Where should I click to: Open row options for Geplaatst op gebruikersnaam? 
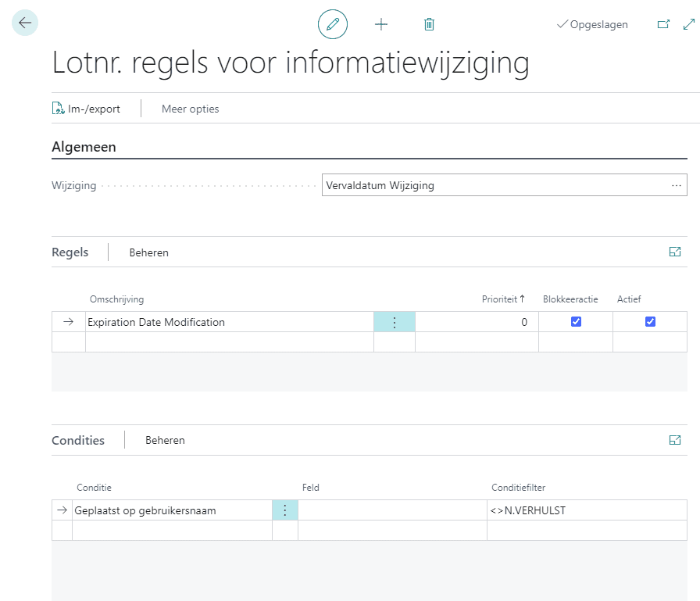(285, 510)
